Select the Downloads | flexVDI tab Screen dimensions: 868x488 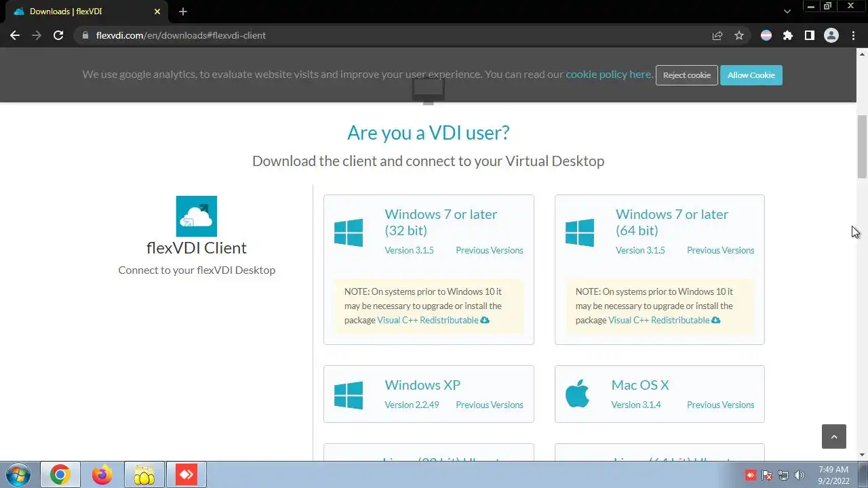coord(85,12)
